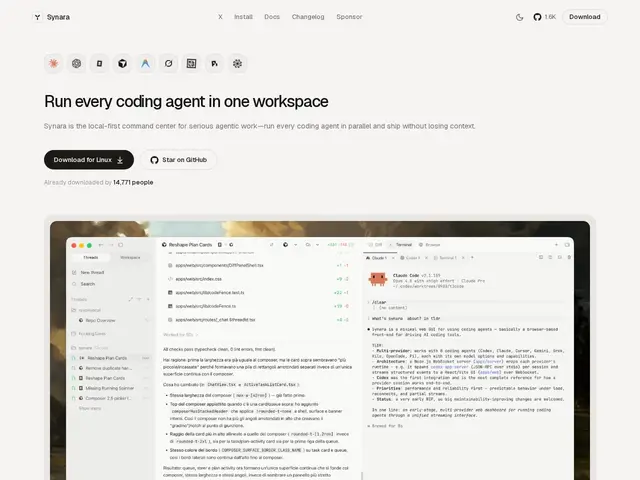
Task: Open codeFence.ts file row
Action: tap(258, 306)
